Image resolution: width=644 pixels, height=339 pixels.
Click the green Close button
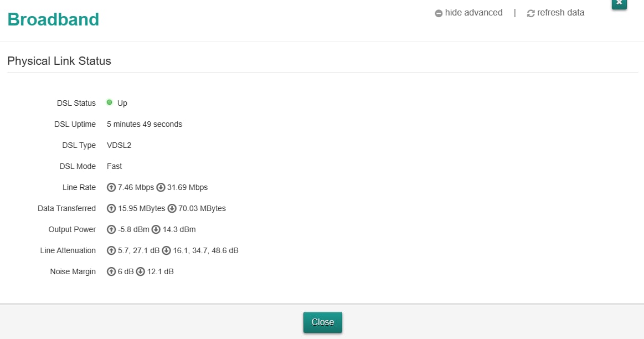tap(323, 322)
